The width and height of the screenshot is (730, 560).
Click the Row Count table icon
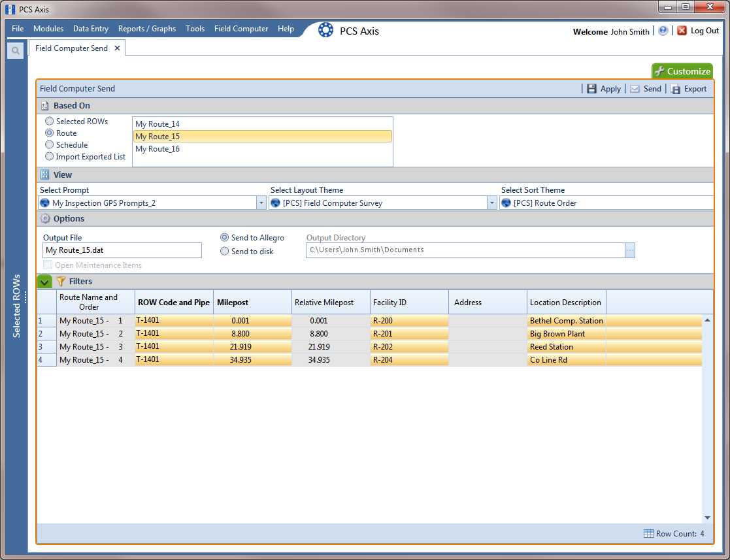click(648, 533)
